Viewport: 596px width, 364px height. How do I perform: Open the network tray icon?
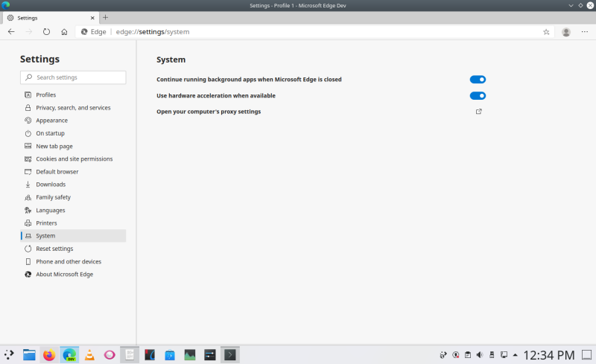click(x=504, y=355)
